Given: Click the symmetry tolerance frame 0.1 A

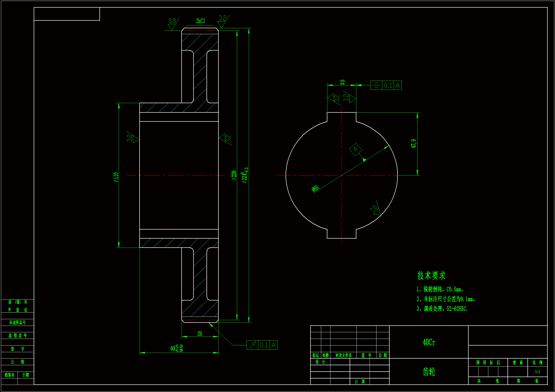Looking at the screenshot, I should click(386, 85).
